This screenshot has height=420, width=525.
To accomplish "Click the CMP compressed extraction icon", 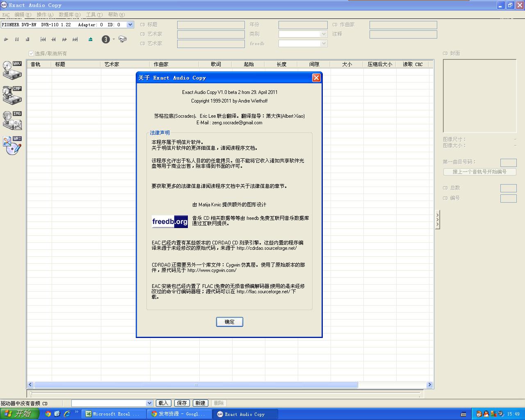I will click(12, 95).
